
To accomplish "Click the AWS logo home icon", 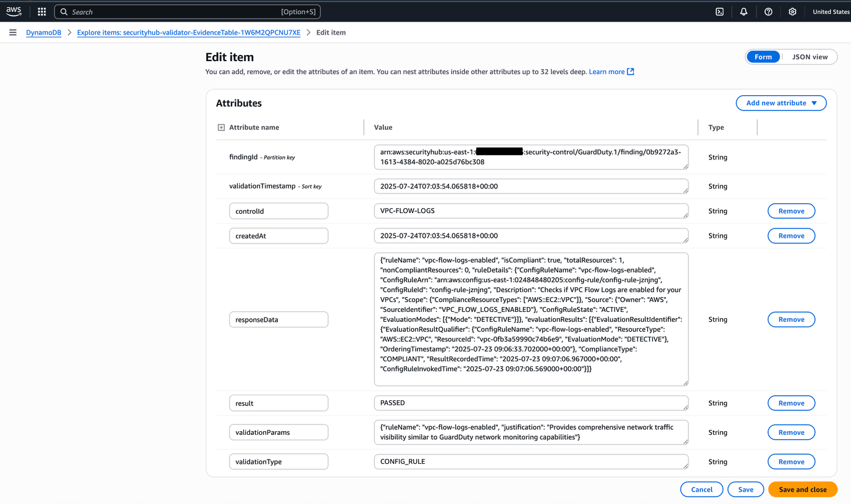I will click(14, 11).
